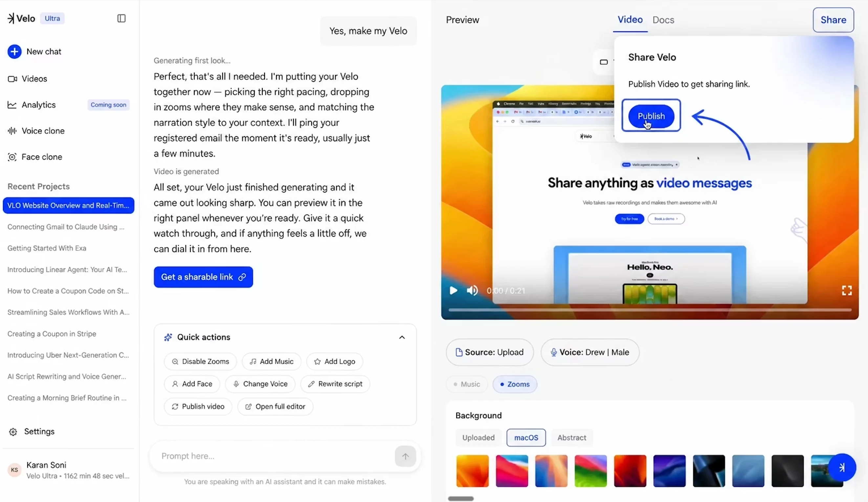Viewport: 868px width, 502px height.
Task: Toggle the Zooms chip
Action: [x=515, y=384]
